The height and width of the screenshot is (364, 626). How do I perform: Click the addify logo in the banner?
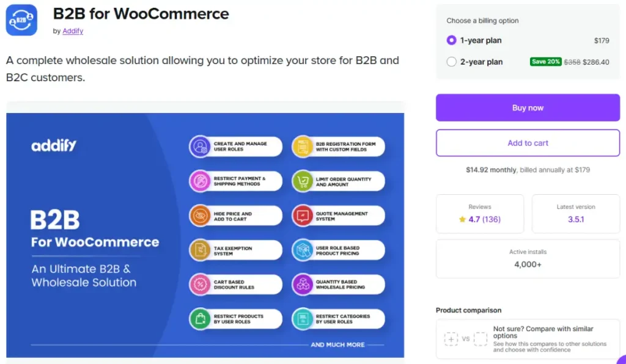coord(54,145)
